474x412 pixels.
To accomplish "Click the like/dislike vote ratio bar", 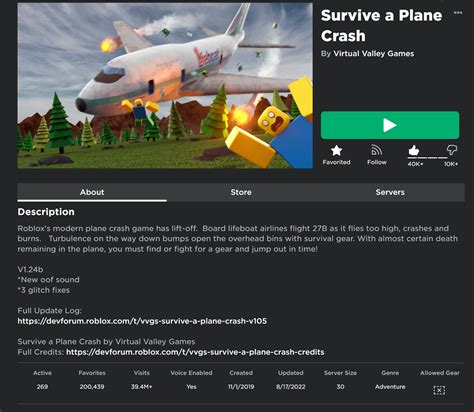I will tap(428, 158).
